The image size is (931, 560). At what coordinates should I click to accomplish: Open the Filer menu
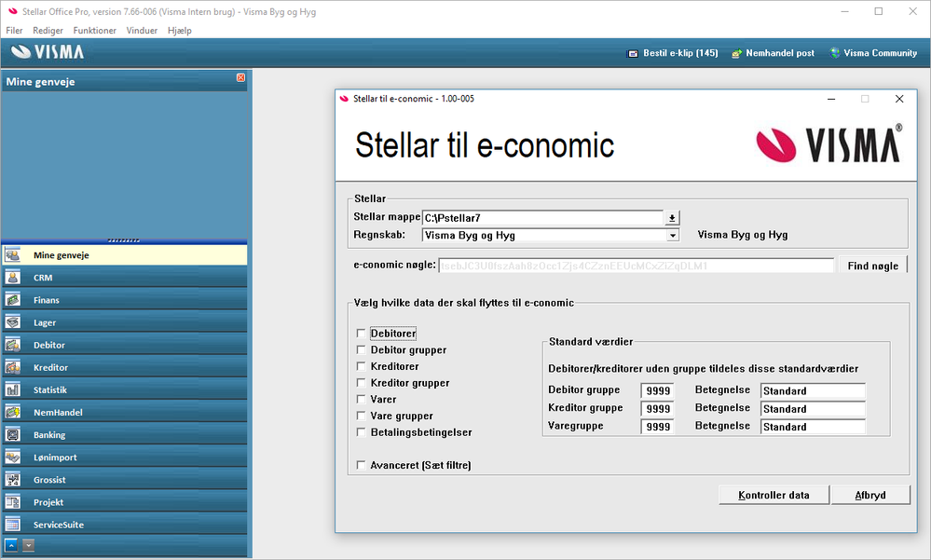point(14,31)
